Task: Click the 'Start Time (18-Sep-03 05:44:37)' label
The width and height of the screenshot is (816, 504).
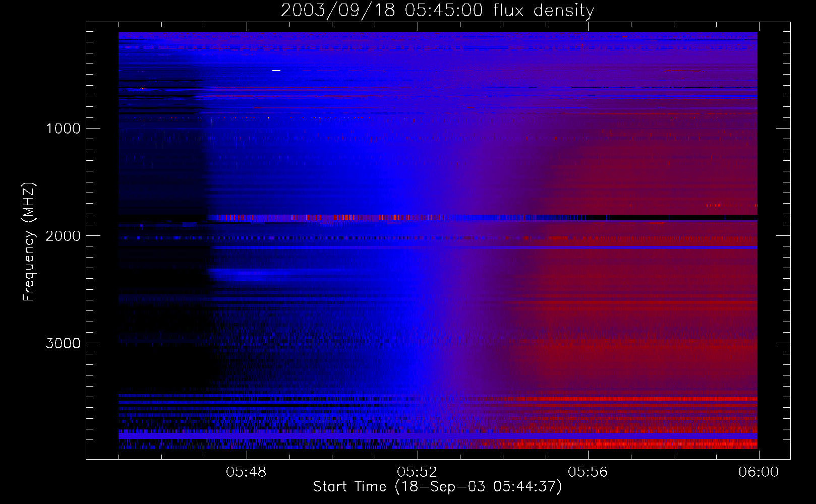Action: point(437,487)
